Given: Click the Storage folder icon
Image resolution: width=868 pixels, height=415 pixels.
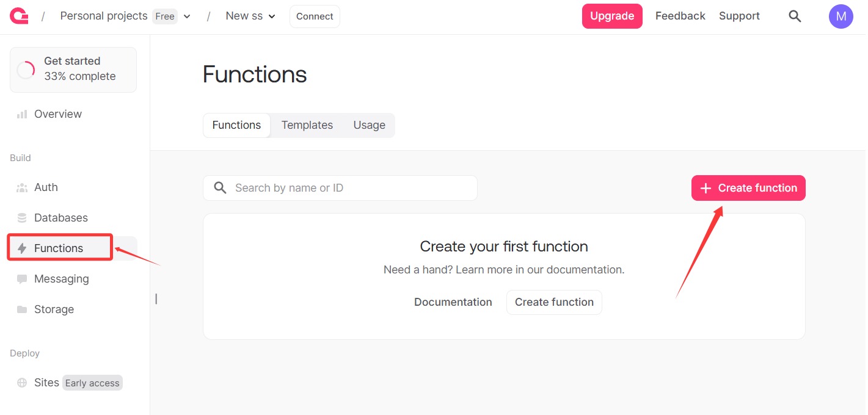Looking at the screenshot, I should click(22, 309).
